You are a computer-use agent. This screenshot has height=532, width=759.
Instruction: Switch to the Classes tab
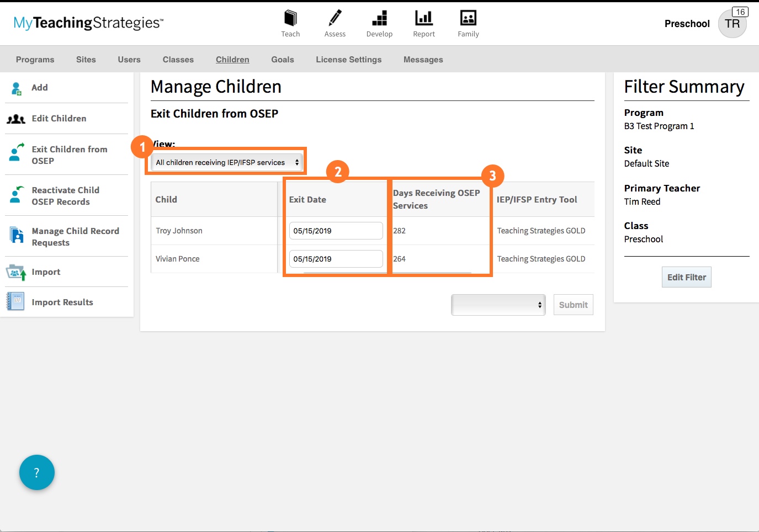(178, 60)
